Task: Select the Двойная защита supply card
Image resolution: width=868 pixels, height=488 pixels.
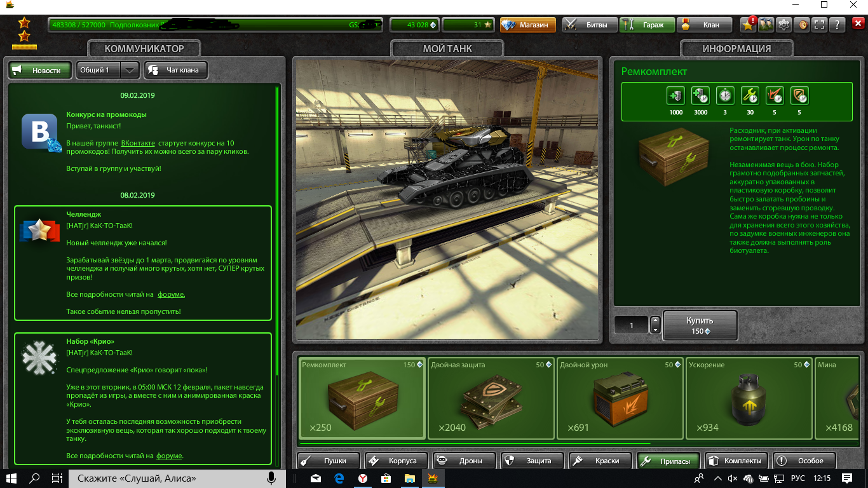Action: coord(491,398)
